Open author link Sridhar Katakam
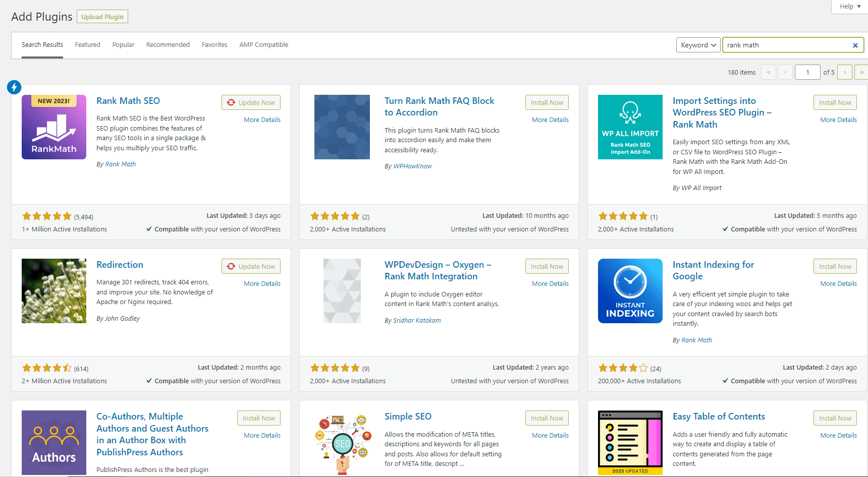The width and height of the screenshot is (868, 477). 417,321
